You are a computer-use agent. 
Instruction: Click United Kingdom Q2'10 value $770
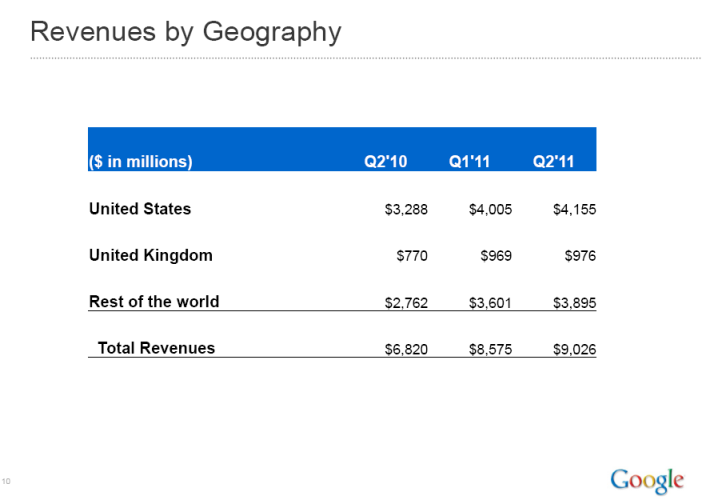point(412,256)
